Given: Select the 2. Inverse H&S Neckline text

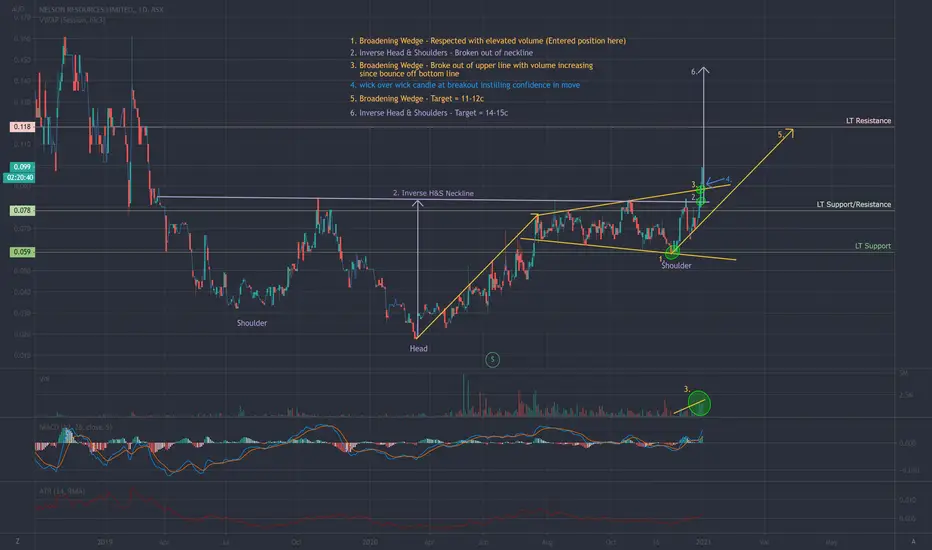Looking at the screenshot, I should [433, 193].
